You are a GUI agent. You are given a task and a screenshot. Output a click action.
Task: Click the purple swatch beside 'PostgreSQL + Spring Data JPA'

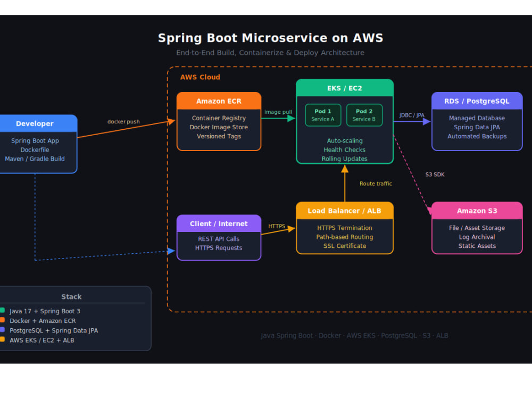tap(2, 329)
